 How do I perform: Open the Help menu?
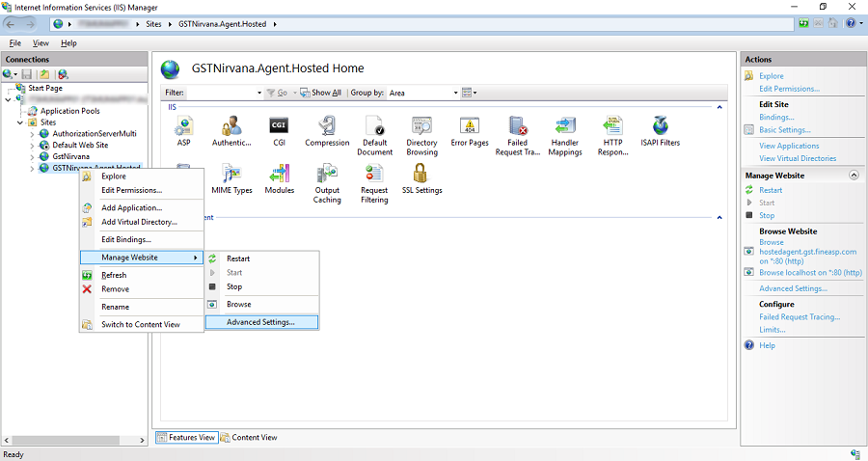tap(68, 43)
